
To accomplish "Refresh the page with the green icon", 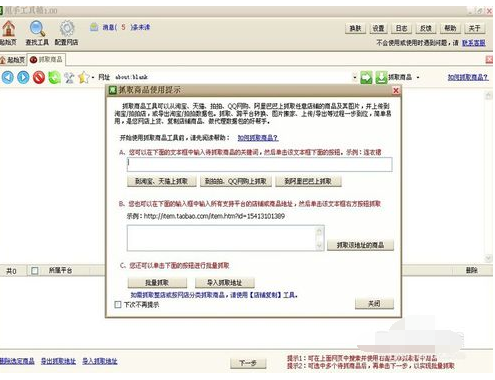I will coord(54,77).
